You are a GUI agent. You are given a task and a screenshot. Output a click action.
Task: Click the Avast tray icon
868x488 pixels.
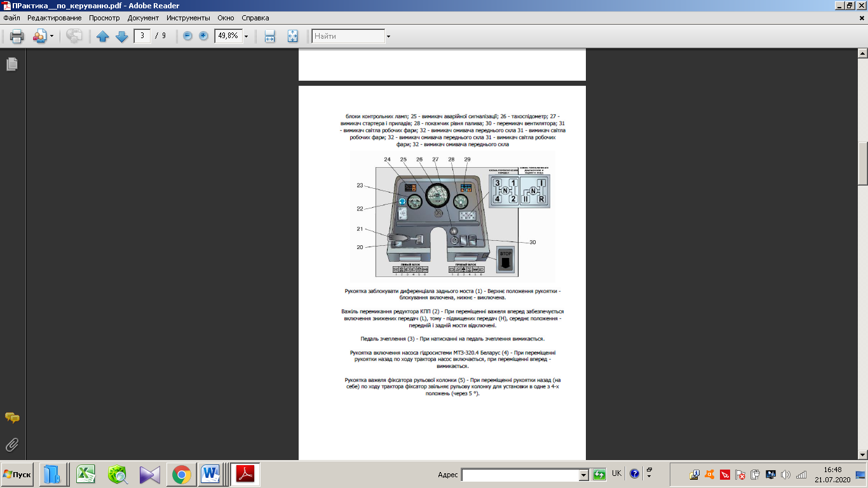tap(710, 475)
